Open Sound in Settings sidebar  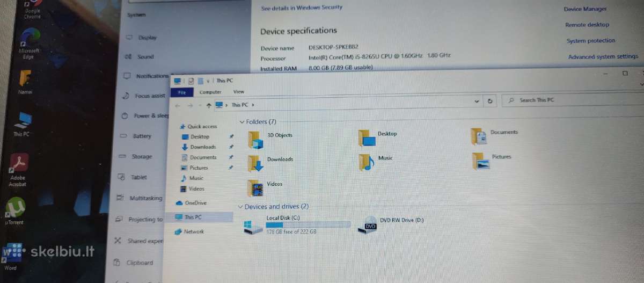139,56
